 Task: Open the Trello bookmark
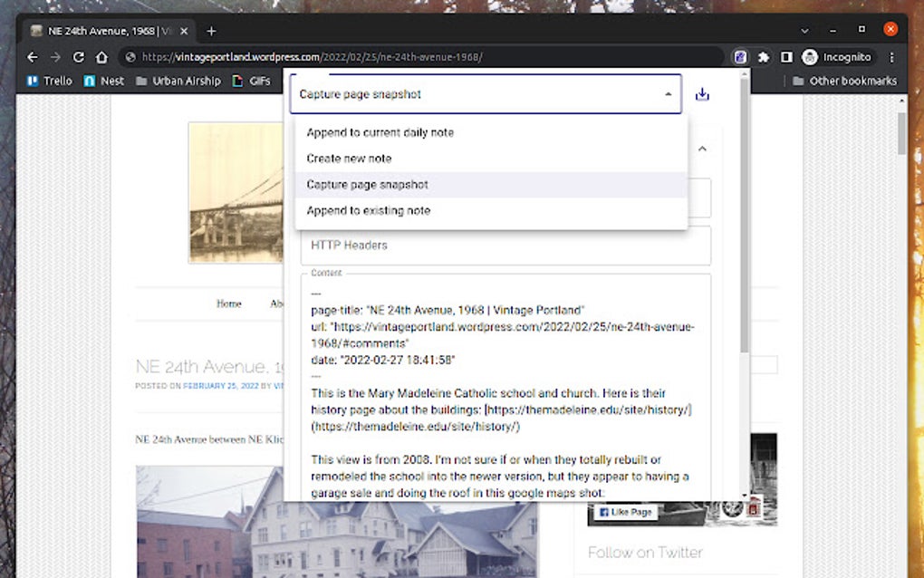point(50,82)
